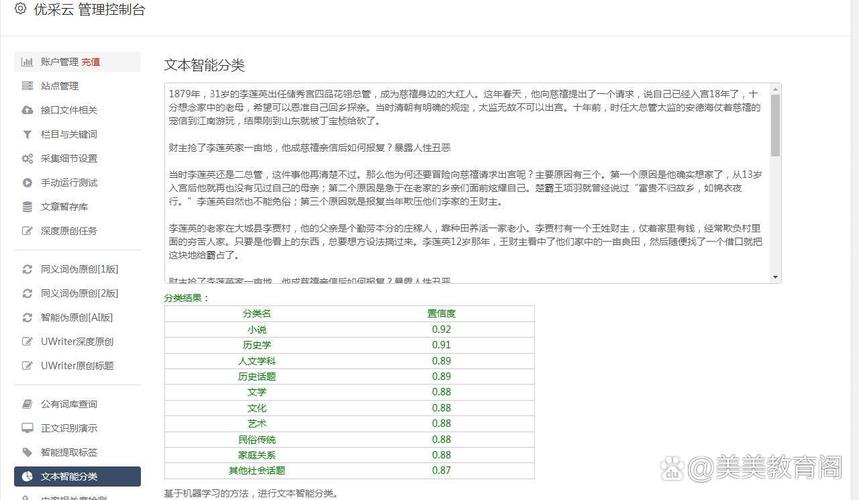The image size is (859, 500).
Task: Open UWriter深度原创 page
Action: (x=77, y=341)
